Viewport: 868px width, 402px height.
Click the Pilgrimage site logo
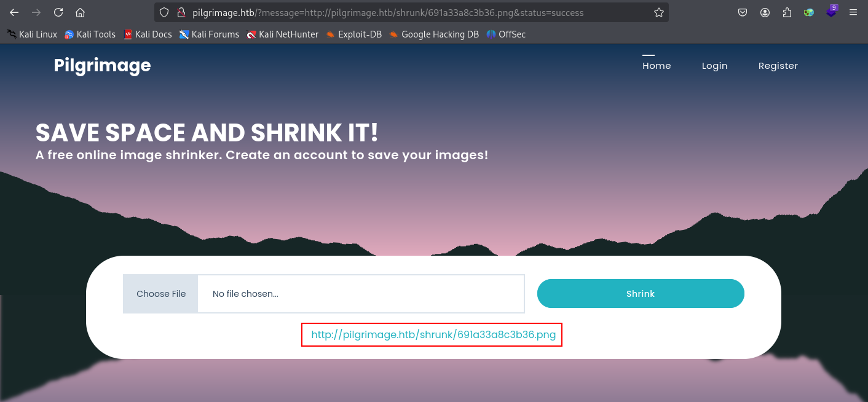click(102, 65)
